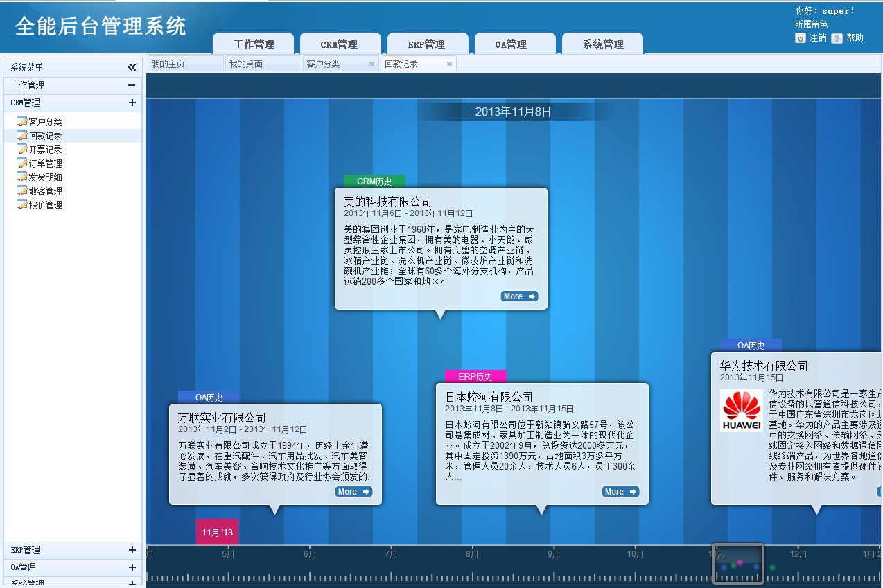The width and height of the screenshot is (883, 588).
Task: Open the 帮助 help link
Action: pyautogui.click(x=855, y=38)
